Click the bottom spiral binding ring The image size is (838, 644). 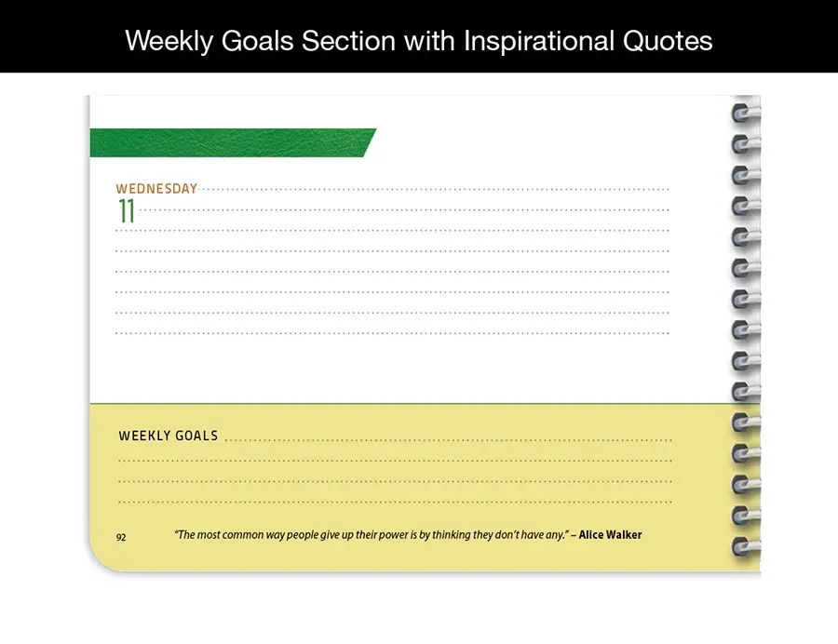tap(745, 545)
